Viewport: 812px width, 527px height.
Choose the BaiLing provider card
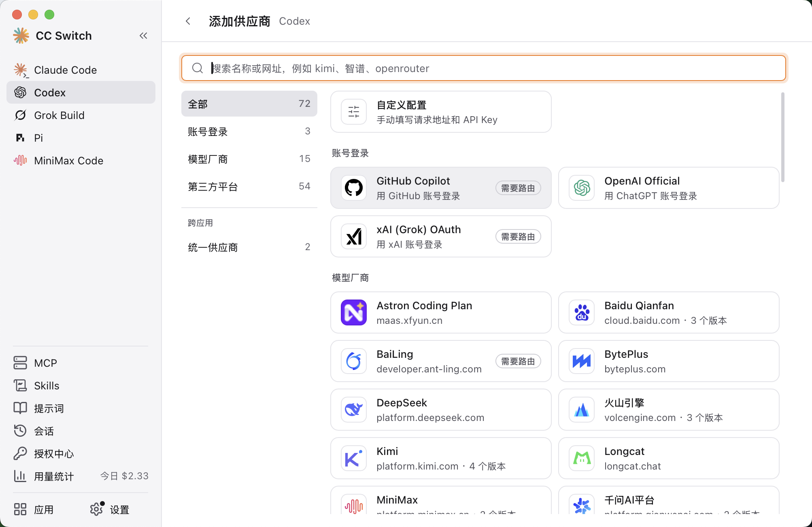[441, 361]
